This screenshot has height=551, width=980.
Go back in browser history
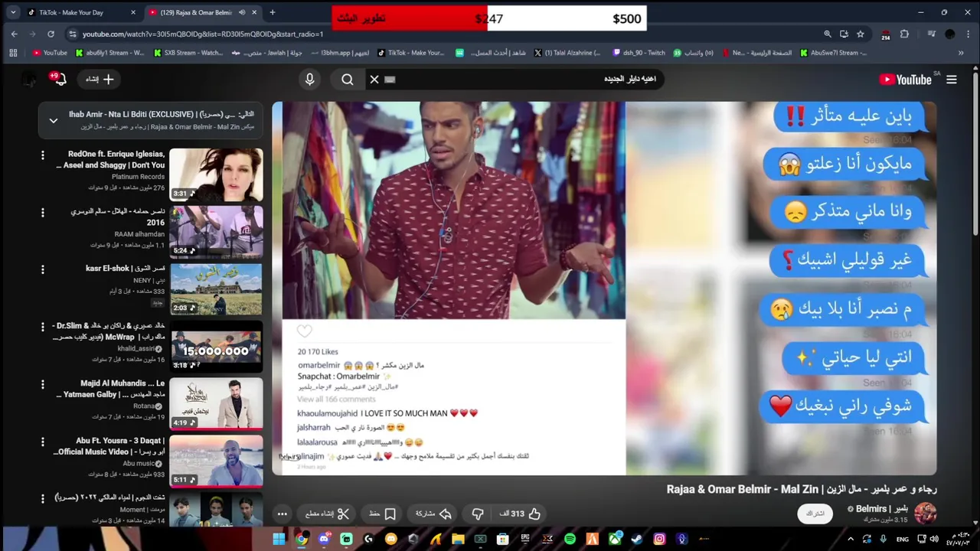point(14,34)
